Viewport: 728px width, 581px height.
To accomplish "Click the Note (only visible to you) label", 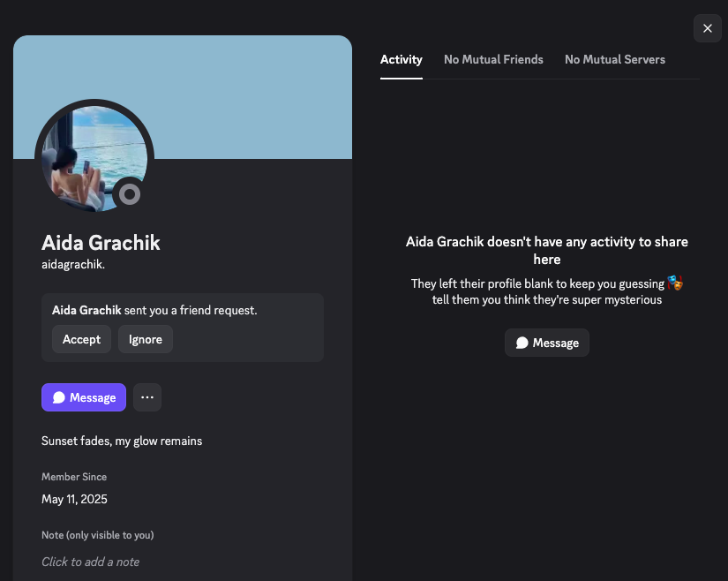I will tap(97, 535).
